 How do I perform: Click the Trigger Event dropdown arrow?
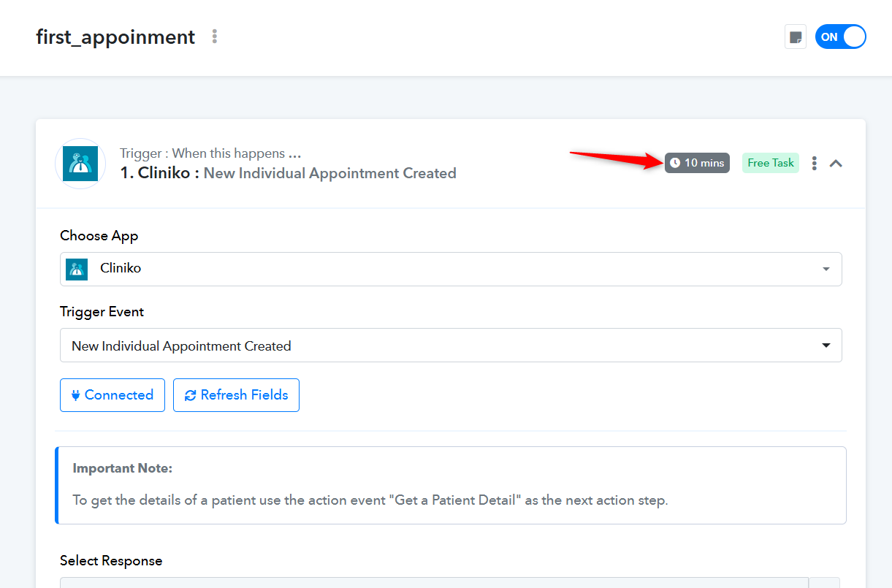point(826,345)
